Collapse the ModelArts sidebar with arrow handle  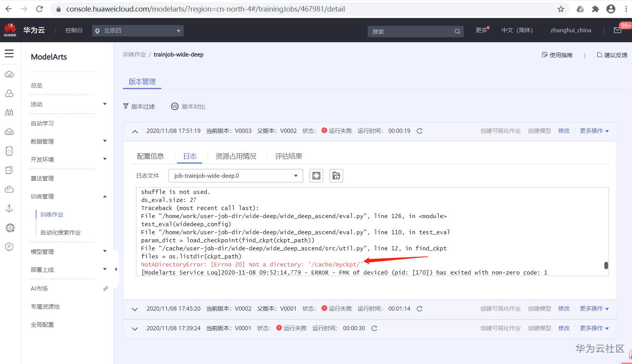point(116,269)
